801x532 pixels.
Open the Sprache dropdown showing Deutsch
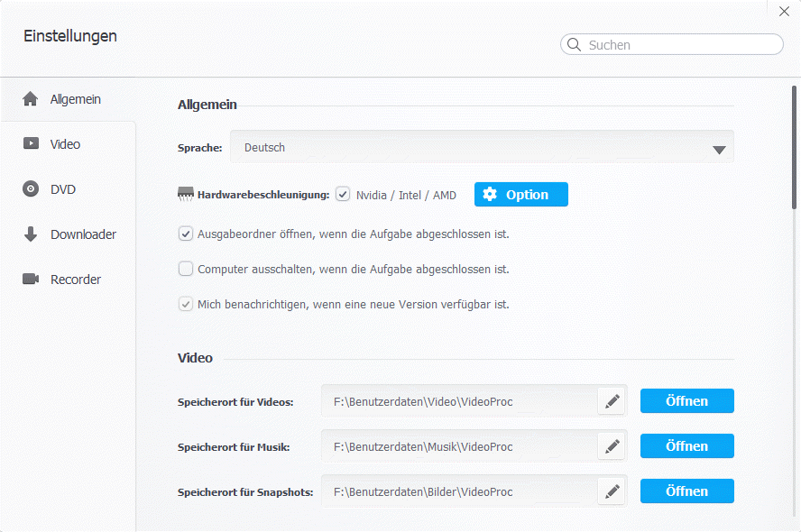pos(482,147)
